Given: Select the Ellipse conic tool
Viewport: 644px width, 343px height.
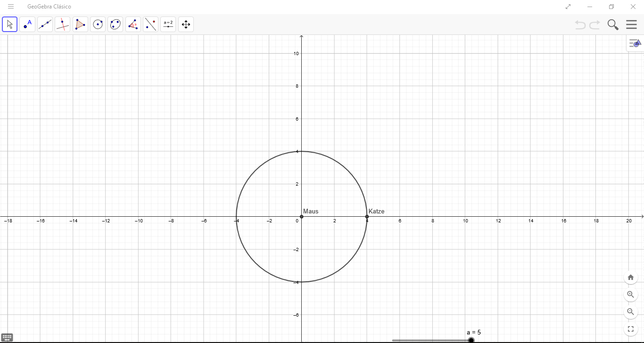Looking at the screenshot, I should click(x=116, y=24).
